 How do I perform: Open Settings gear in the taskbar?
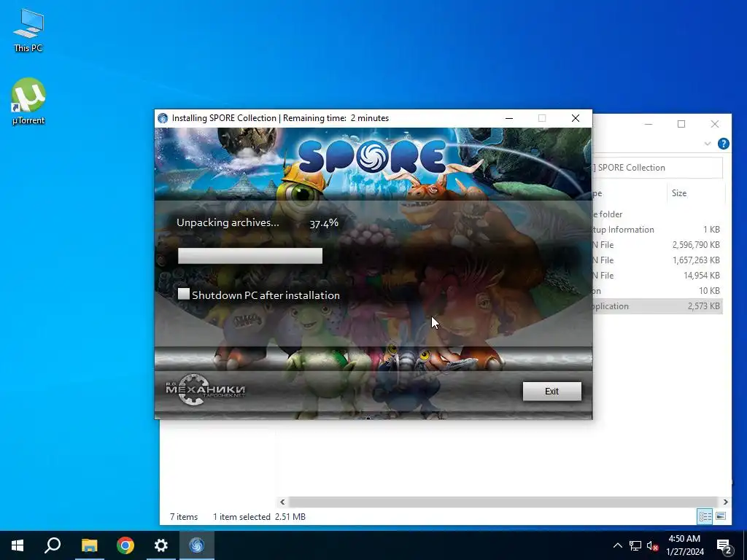(161, 545)
